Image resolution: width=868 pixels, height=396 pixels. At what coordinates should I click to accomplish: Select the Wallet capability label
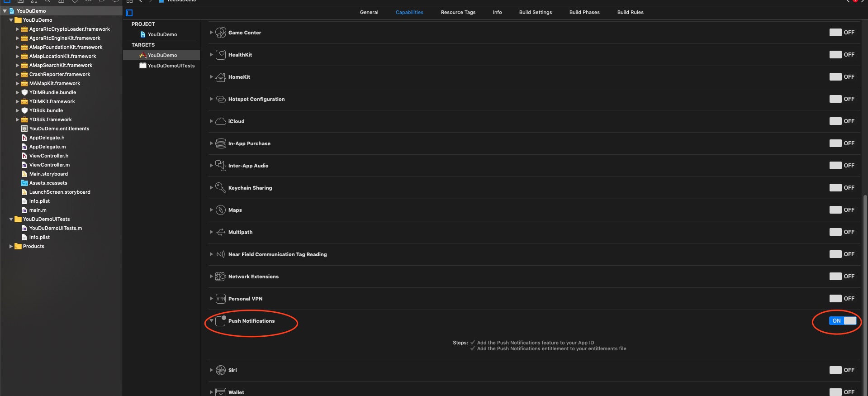[236, 392]
